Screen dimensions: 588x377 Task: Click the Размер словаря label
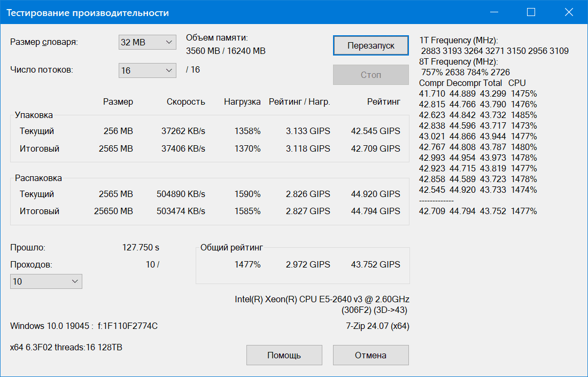(x=44, y=42)
